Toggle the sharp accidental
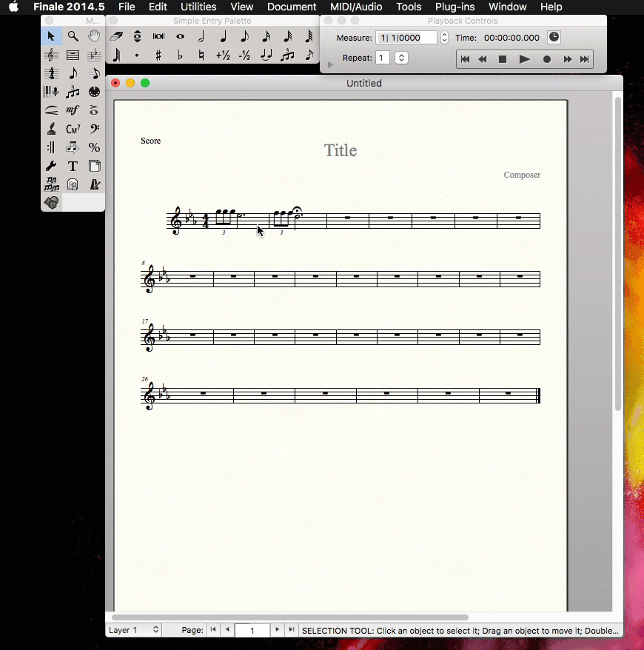 [x=158, y=56]
